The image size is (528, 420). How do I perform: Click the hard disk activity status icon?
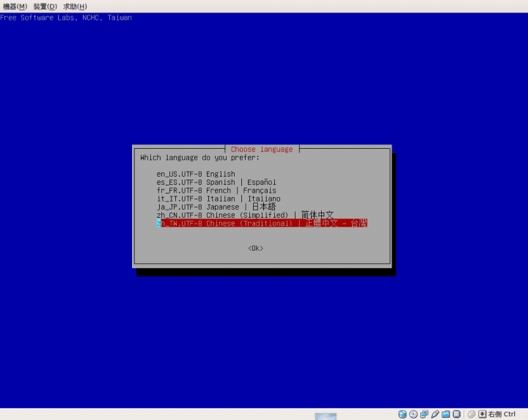pyautogui.click(x=402, y=414)
